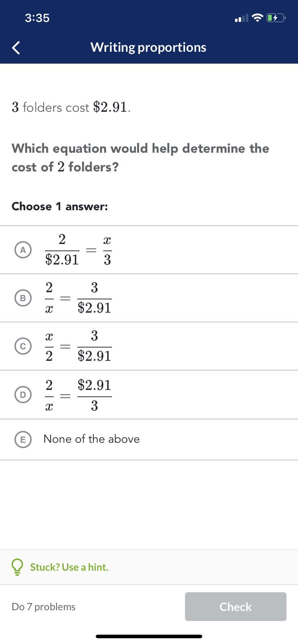Tap the equation 2/$2.91 = x/3
Image resolution: width=298 pixels, height=644 pixels.
pyautogui.click(x=78, y=250)
